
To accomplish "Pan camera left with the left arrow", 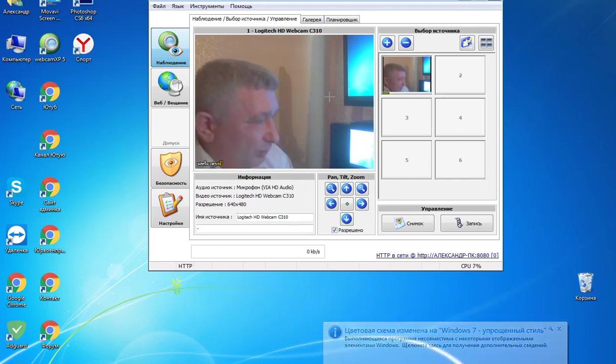I will tap(331, 204).
